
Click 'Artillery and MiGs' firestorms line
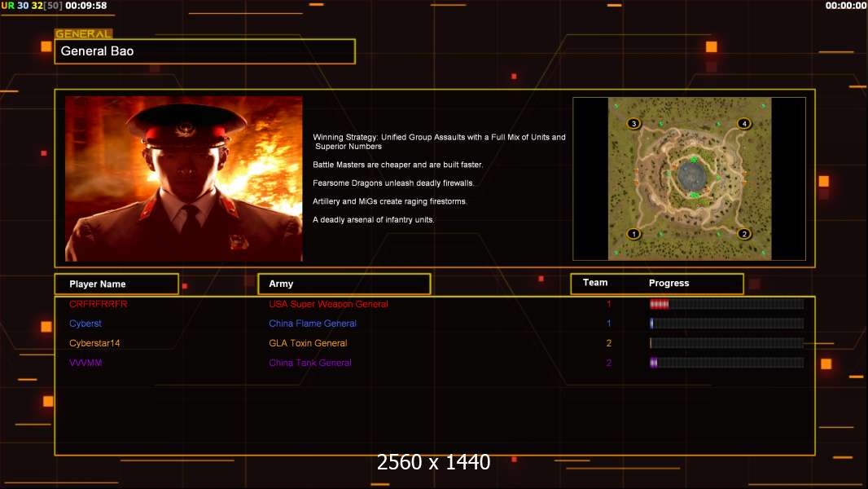pyautogui.click(x=390, y=201)
